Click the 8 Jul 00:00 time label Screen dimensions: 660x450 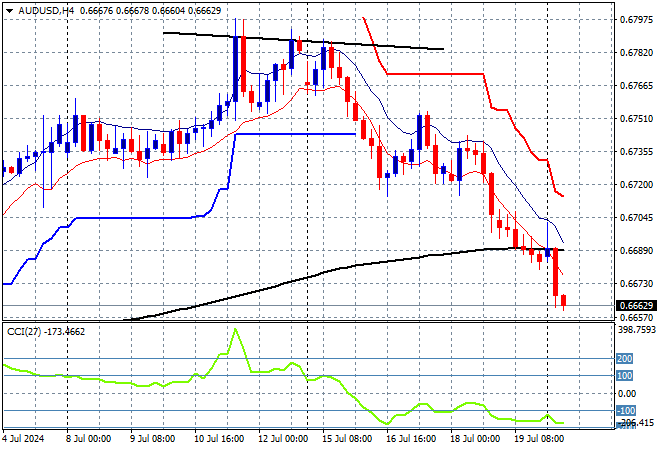click(x=88, y=439)
